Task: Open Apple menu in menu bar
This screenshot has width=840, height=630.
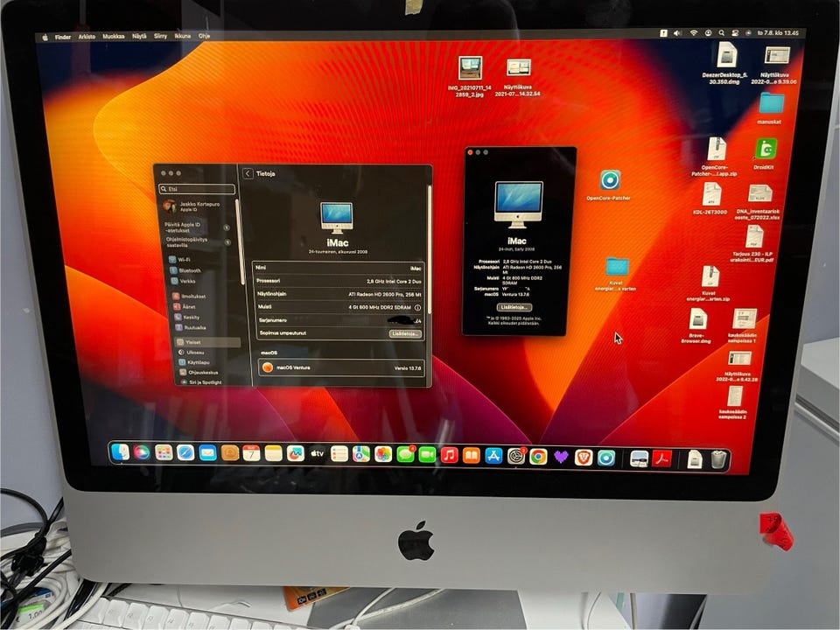Action: 45,37
